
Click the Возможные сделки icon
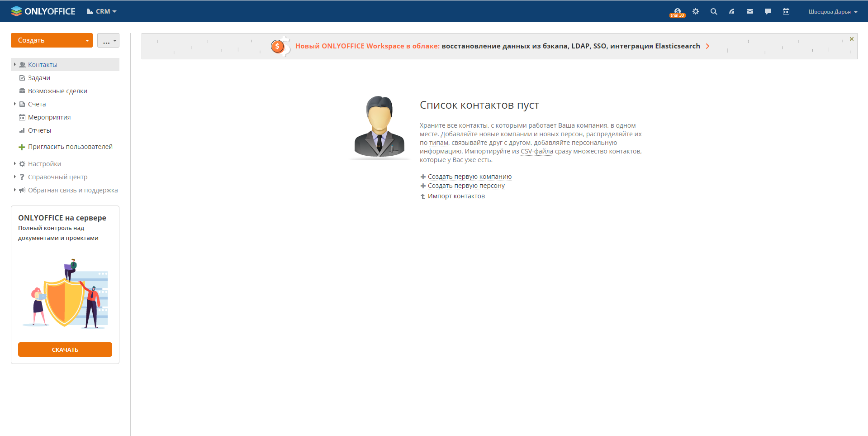[x=22, y=91]
